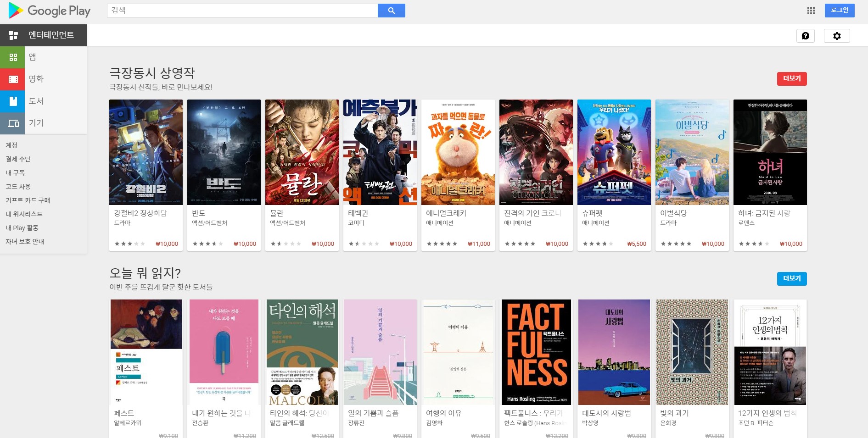The width and height of the screenshot is (868, 438).
Task: Select 엔터테인먼트 menu label
Action: click(51, 35)
